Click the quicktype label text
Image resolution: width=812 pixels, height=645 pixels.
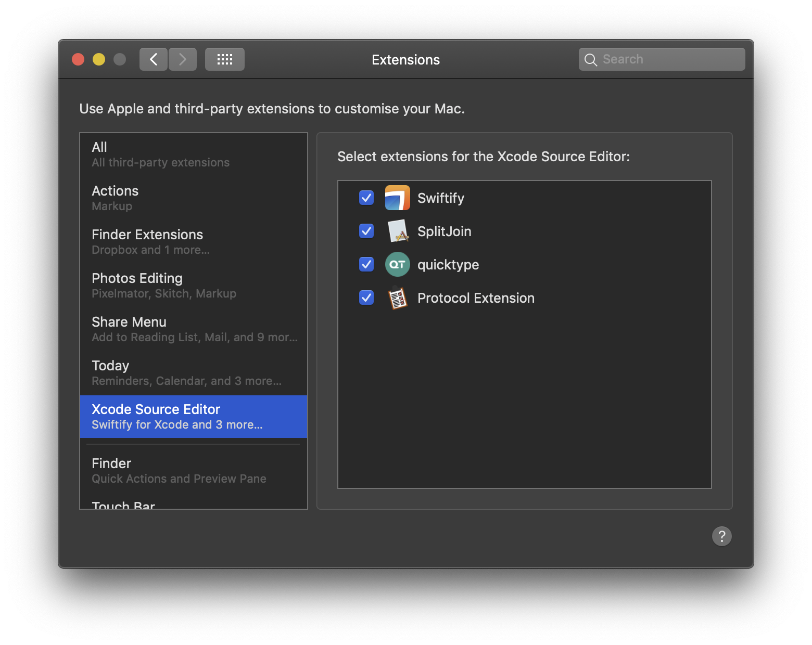tap(448, 265)
